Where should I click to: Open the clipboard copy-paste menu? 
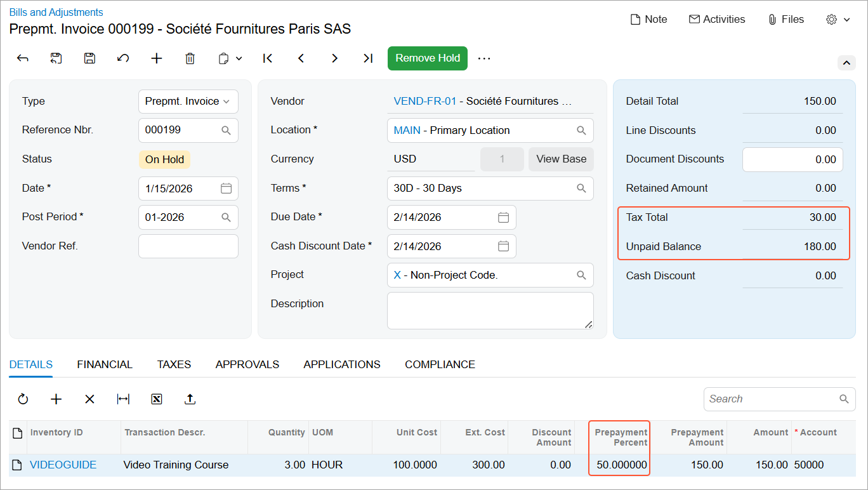tap(230, 58)
